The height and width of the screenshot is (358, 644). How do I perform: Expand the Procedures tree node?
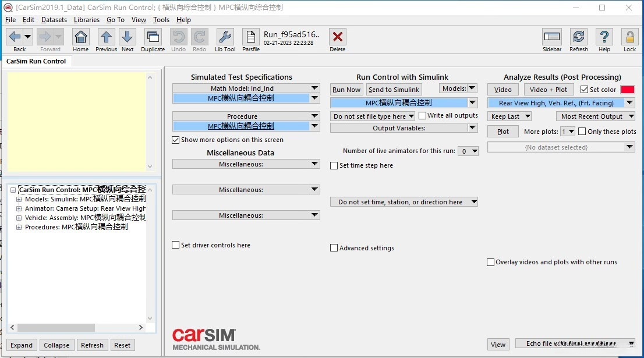(19, 227)
